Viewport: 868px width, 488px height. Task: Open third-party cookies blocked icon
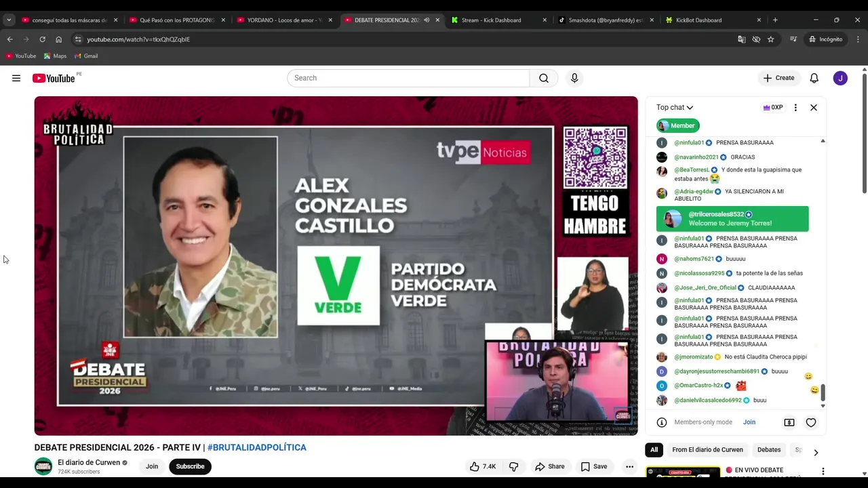click(756, 39)
